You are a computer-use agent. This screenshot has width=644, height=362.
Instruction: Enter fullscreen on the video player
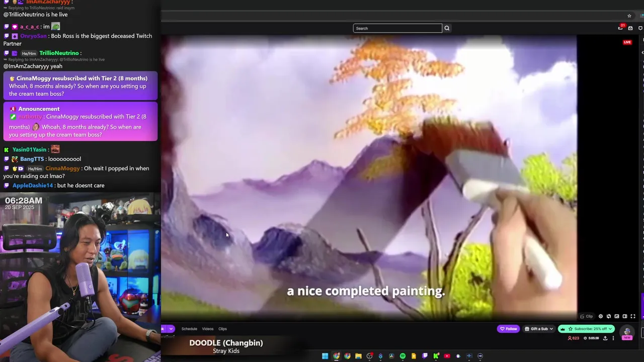click(x=633, y=316)
